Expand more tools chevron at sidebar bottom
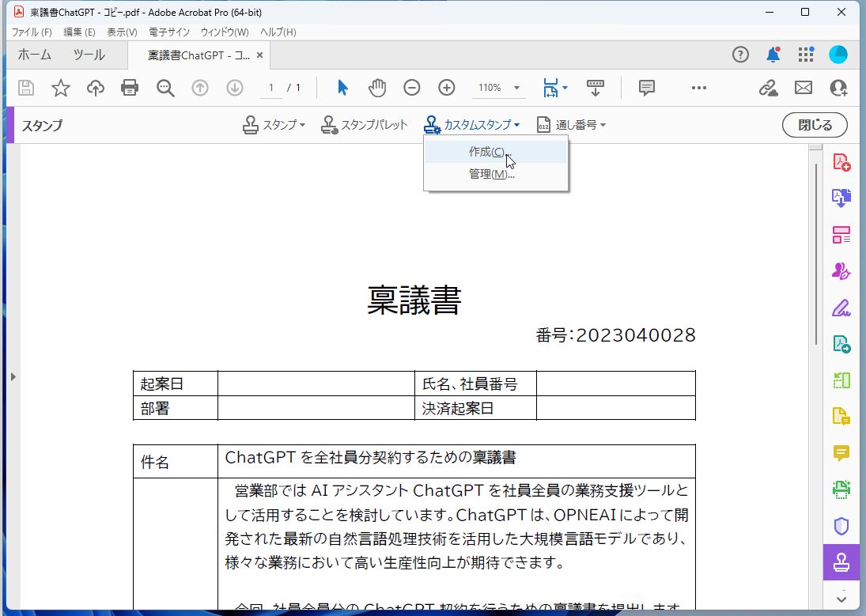This screenshot has height=616, width=866. pos(841,599)
